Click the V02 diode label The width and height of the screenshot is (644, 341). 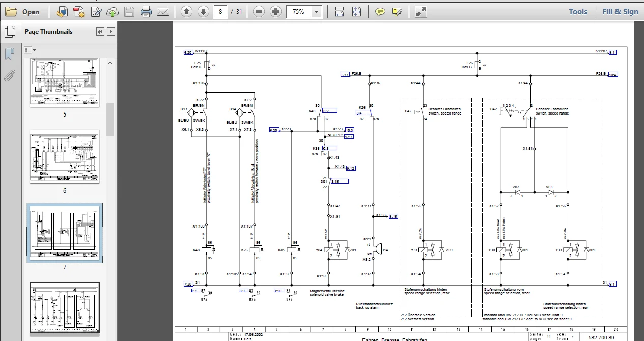516,187
